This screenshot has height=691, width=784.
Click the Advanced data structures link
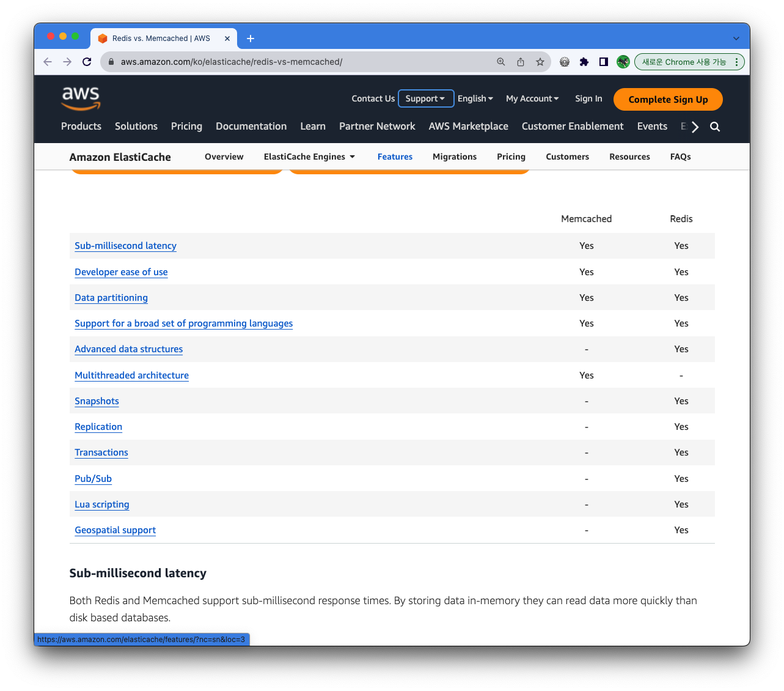tap(129, 349)
